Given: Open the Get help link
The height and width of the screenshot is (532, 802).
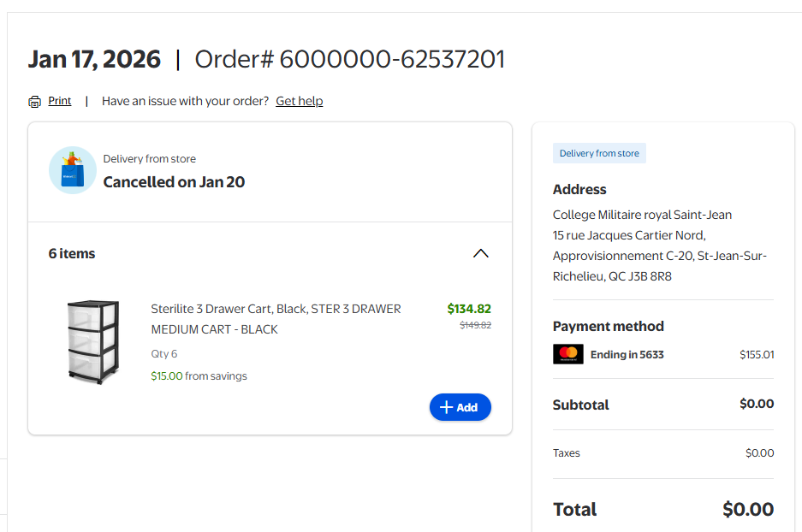Looking at the screenshot, I should [x=299, y=101].
